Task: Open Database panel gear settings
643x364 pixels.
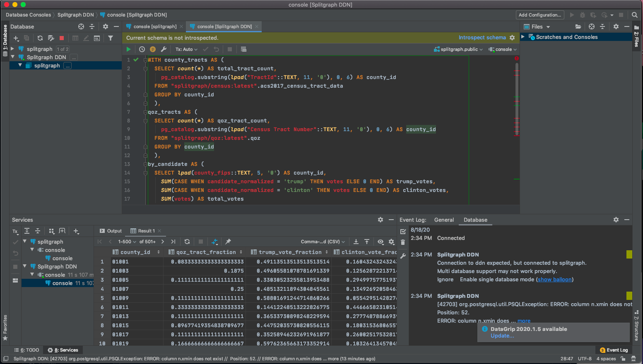Action: [x=106, y=26]
